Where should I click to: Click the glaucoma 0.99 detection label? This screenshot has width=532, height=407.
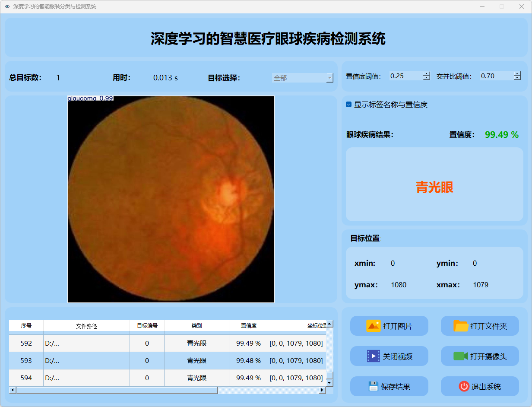click(91, 99)
